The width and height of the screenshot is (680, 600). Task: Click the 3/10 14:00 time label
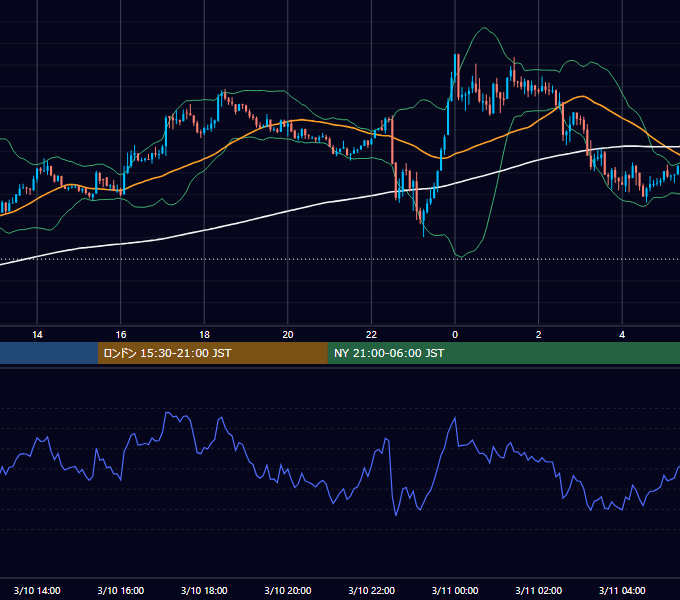click(37, 590)
